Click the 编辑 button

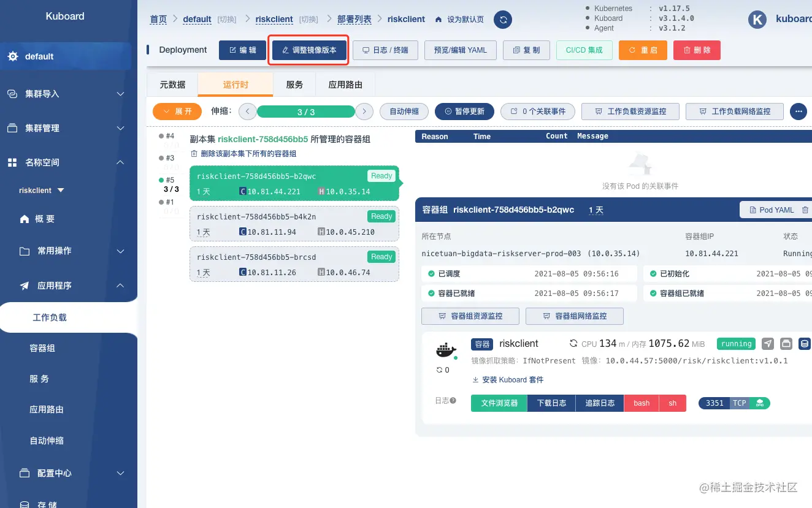coord(243,50)
